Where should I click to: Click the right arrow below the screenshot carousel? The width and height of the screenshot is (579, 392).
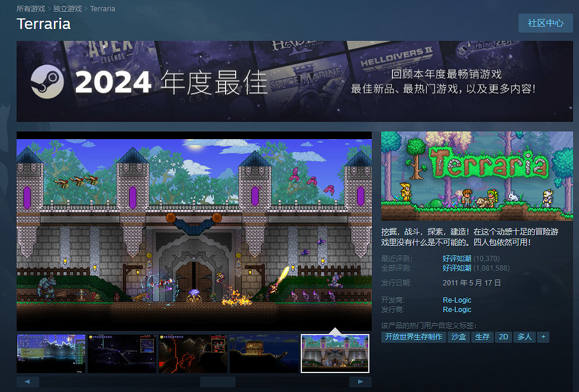point(361,381)
